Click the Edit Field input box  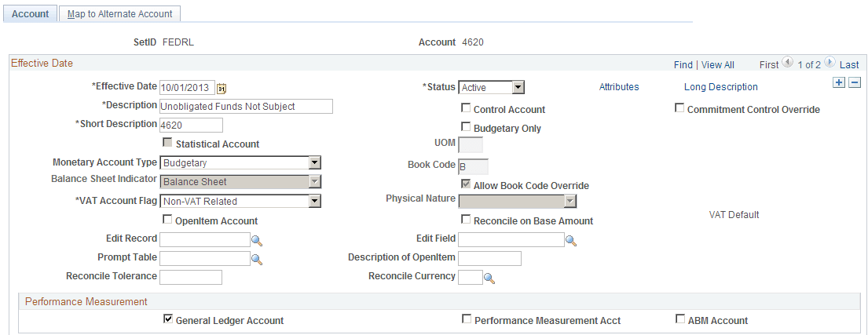(x=511, y=239)
